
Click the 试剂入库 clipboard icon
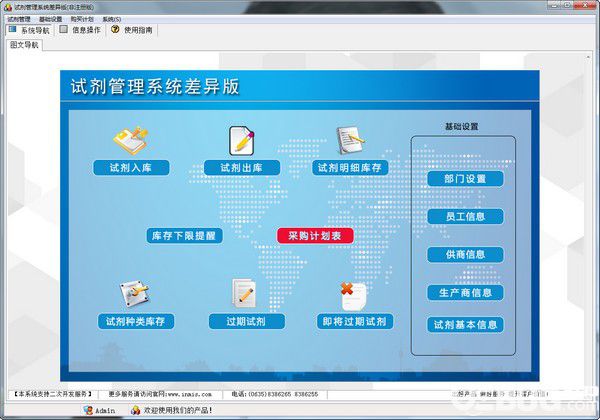click(131, 140)
